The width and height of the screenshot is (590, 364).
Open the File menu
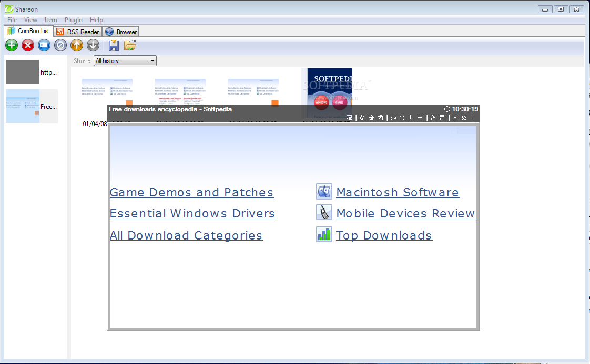tap(12, 20)
